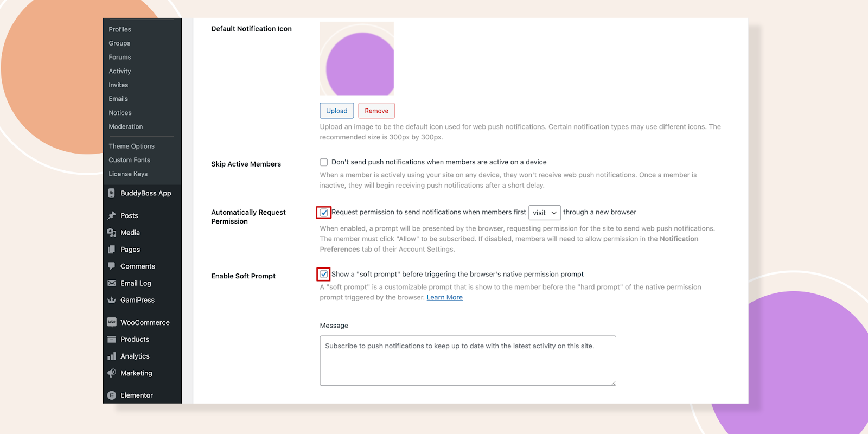The image size is (868, 434).
Task: Click the Email Log envelope icon
Action: 112,283
